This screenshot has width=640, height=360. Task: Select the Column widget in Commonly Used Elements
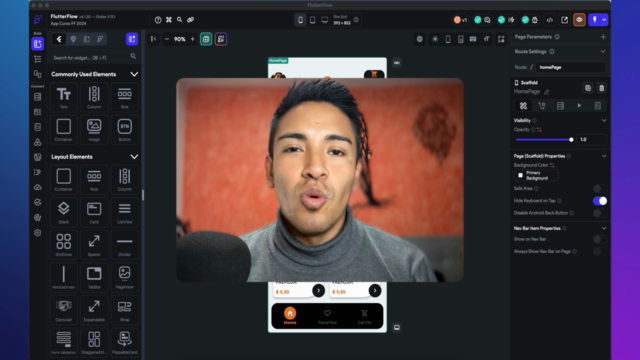point(94,97)
